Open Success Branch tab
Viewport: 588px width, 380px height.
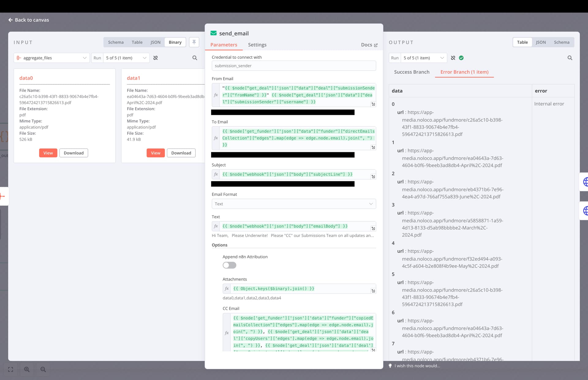tap(412, 72)
